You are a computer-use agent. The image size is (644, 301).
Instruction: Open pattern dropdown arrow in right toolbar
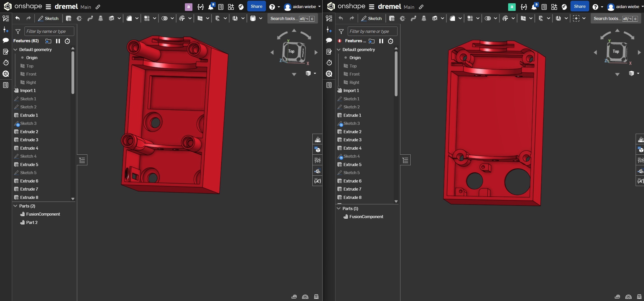(478, 18)
